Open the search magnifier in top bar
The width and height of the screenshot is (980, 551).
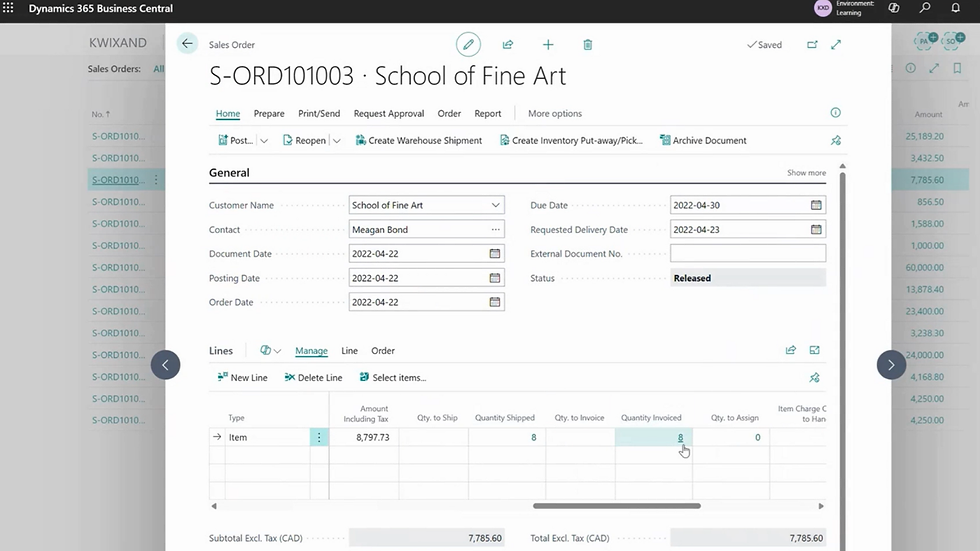[x=924, y=8]
